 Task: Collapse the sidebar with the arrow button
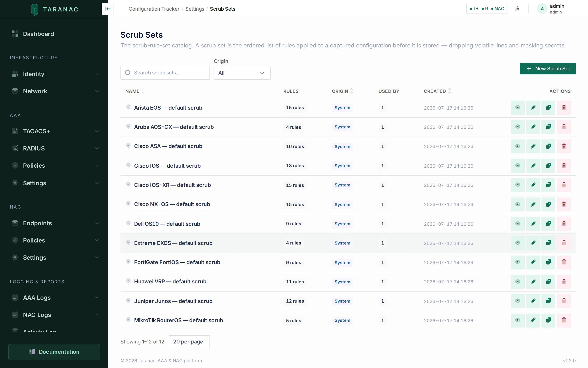pos(108,9)
